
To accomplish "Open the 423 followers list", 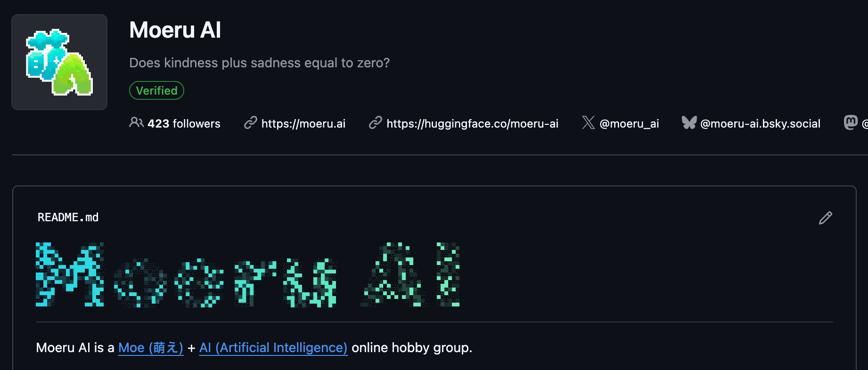I will (184, 124).
